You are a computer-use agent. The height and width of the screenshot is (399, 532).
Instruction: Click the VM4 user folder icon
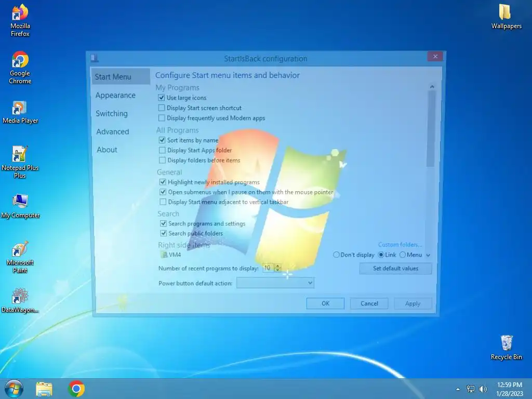[x=164, y=255]
